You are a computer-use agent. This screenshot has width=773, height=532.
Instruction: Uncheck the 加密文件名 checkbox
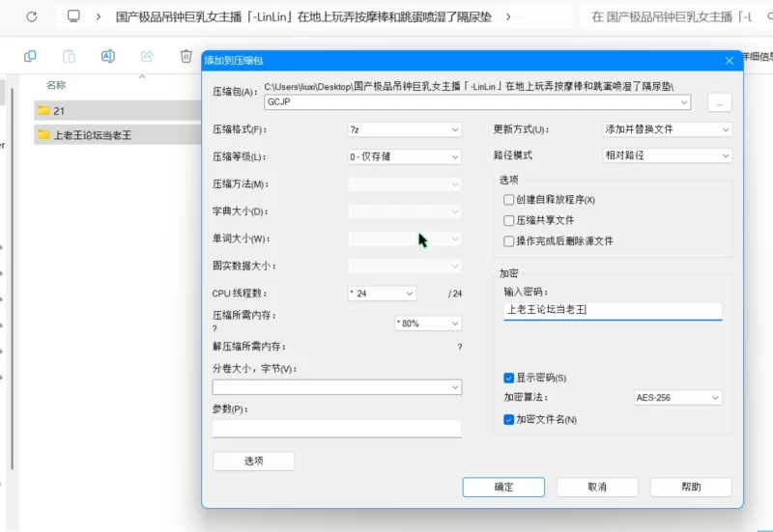pos(509,420)
